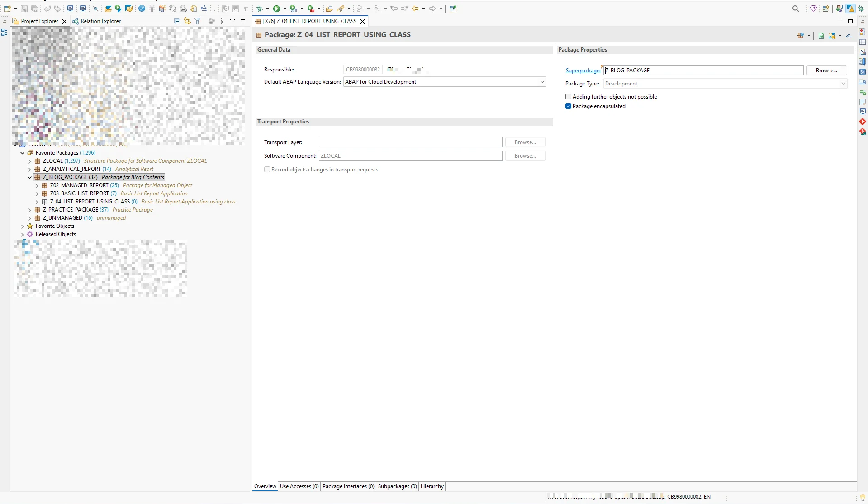Open the ABAP perspective icon

[x=851, y=9]
